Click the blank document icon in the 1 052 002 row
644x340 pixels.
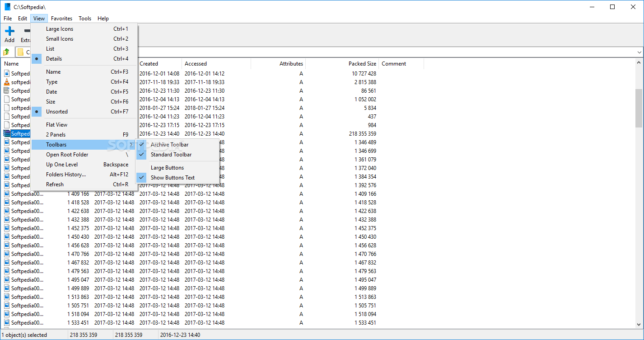(x=7, y=99)
